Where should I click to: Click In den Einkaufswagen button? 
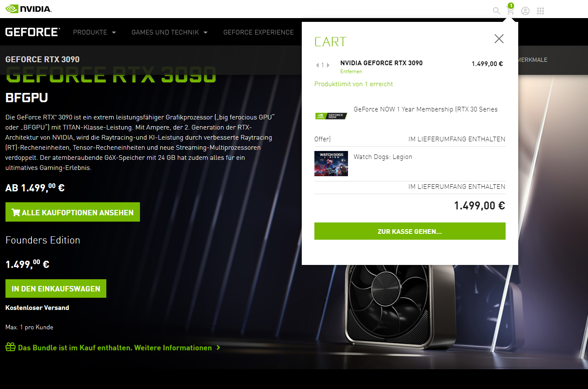(56, 288)
